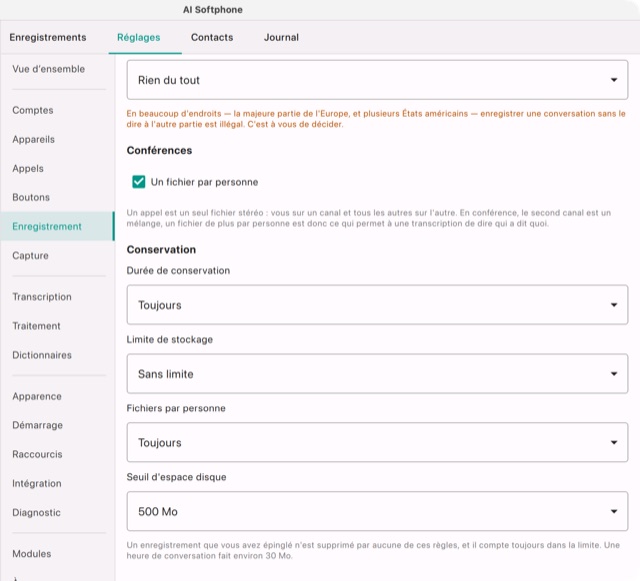Viewport: 640px width, 581px height.
Task: Open the Fichiers par personne dropdown
Action: tap(377, 442)
